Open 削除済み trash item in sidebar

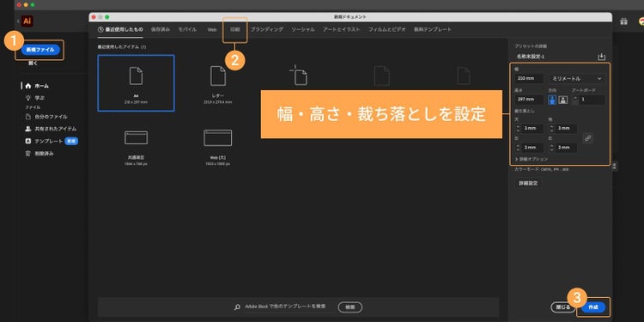point(39,154)
